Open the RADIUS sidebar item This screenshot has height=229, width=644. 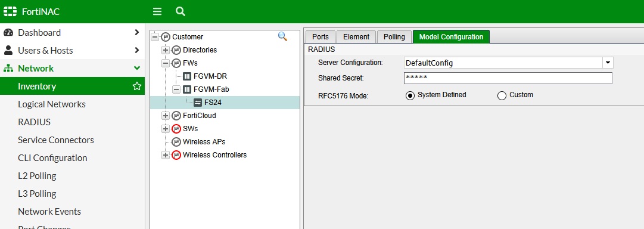click(x=34, y=122)
